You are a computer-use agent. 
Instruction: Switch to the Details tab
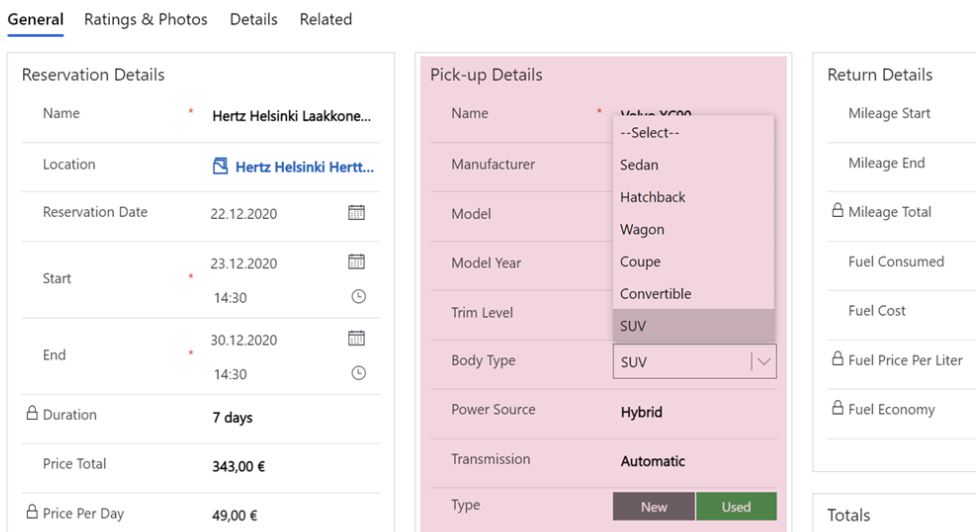click(253, 19)
